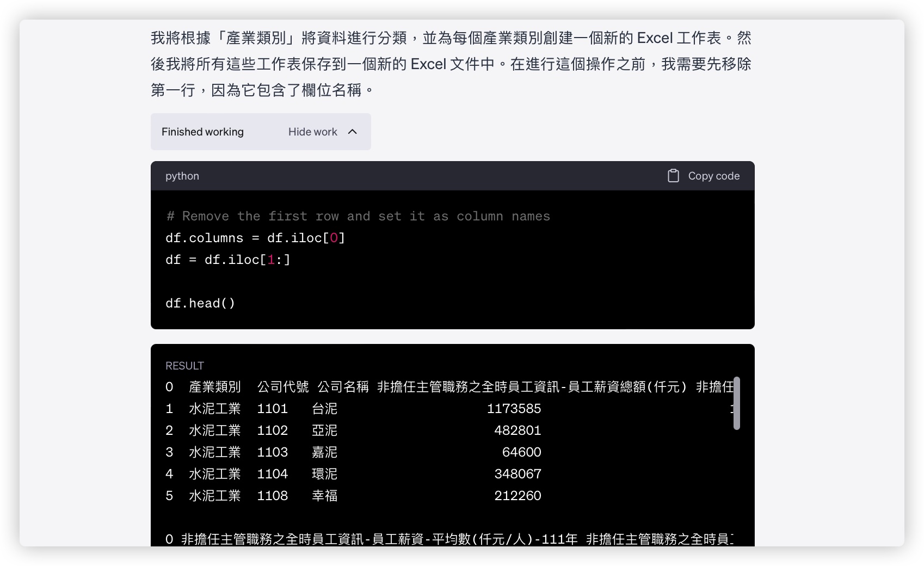Click company code 1108

pyautogui.click(x=272, y=496)
